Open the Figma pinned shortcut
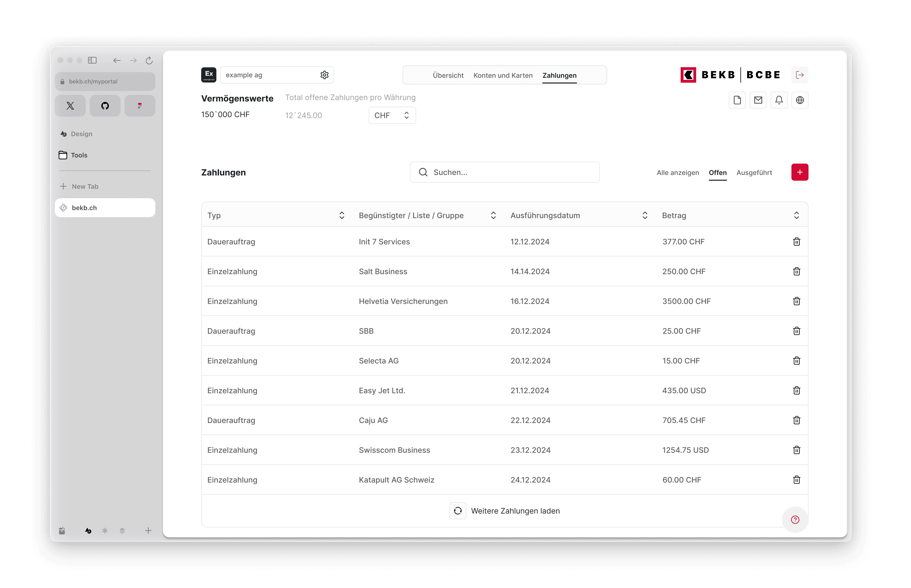The image size is (911, 588). point(140,106)
